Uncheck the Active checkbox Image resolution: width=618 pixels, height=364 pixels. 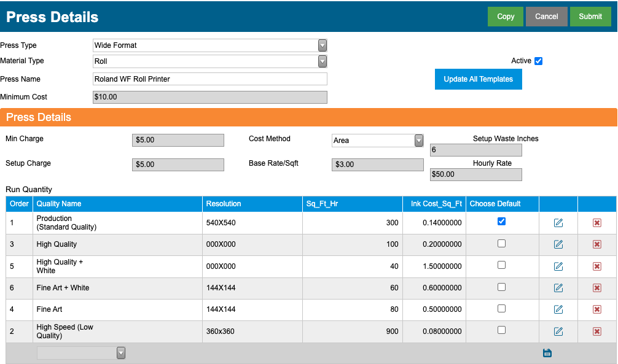[x=538, y=61]
